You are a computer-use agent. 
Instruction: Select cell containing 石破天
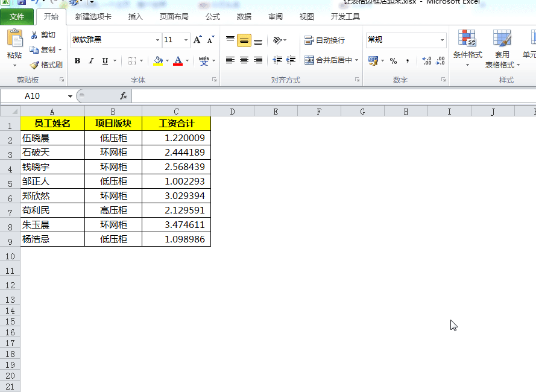click(52, 152)
